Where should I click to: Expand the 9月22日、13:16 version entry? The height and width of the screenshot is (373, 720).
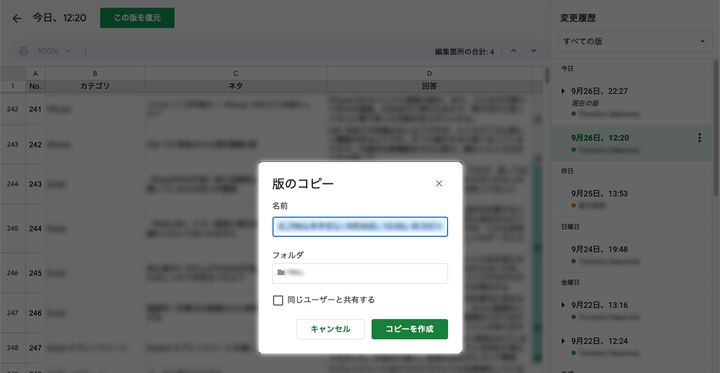pos(563,305)
